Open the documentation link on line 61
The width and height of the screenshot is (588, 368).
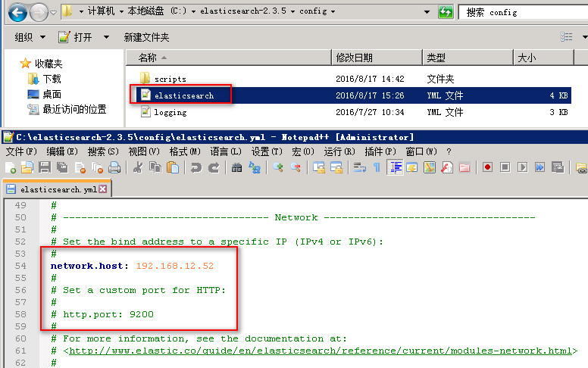[321, 351]
